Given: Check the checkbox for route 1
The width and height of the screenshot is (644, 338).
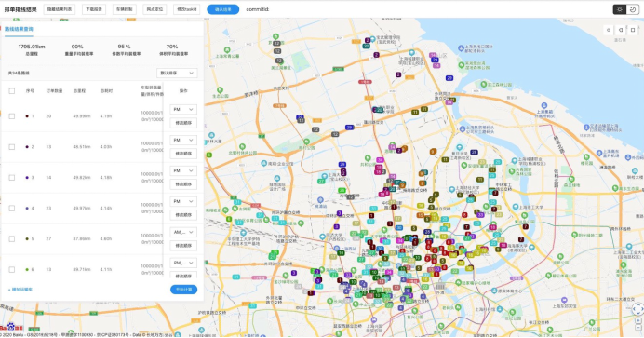Looking at the screenshot, I should coord(12,116).
